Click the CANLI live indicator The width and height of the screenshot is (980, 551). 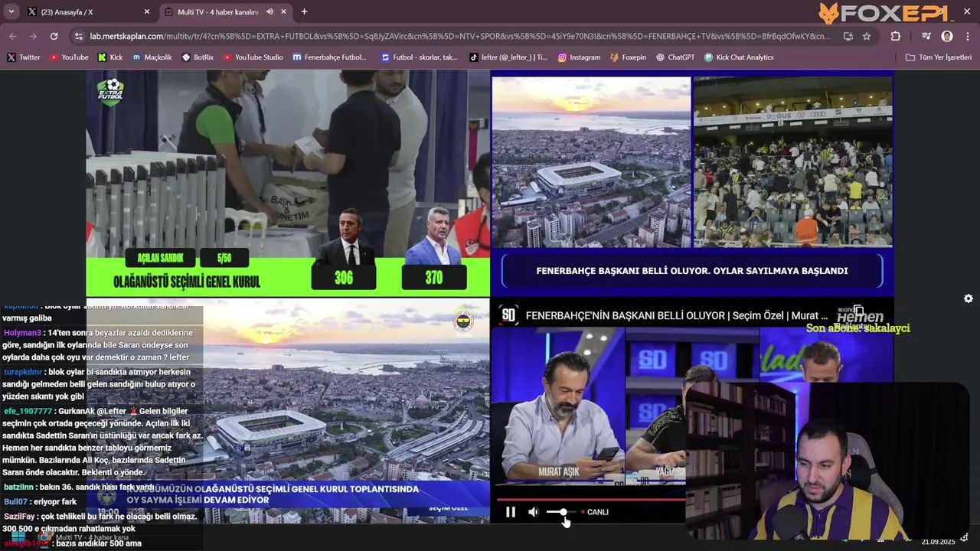click(x=595, y=512)
